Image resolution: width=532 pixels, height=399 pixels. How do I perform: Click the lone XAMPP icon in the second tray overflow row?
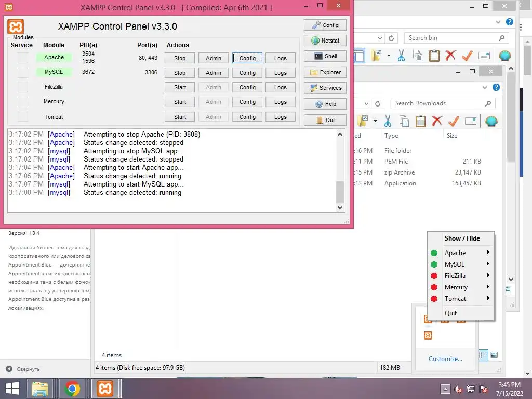coord(428,336)
